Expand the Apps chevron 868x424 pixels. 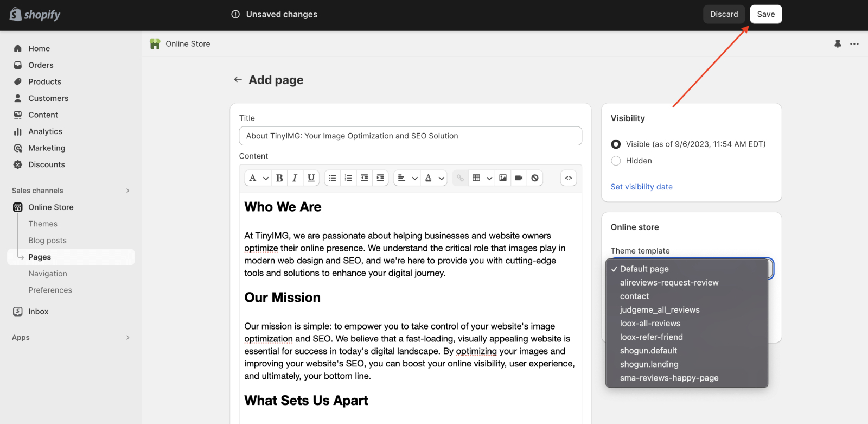pos(128,338)
